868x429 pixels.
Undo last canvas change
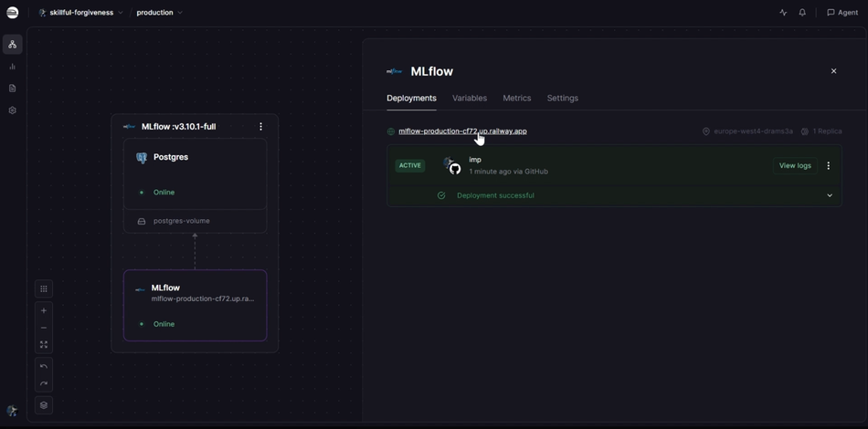[x=44, y=367]
